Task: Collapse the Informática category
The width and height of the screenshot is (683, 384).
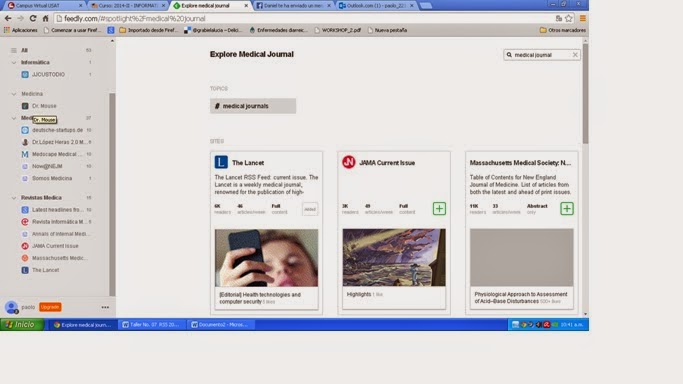Action: pyautogui.click(x=14, y=62)
